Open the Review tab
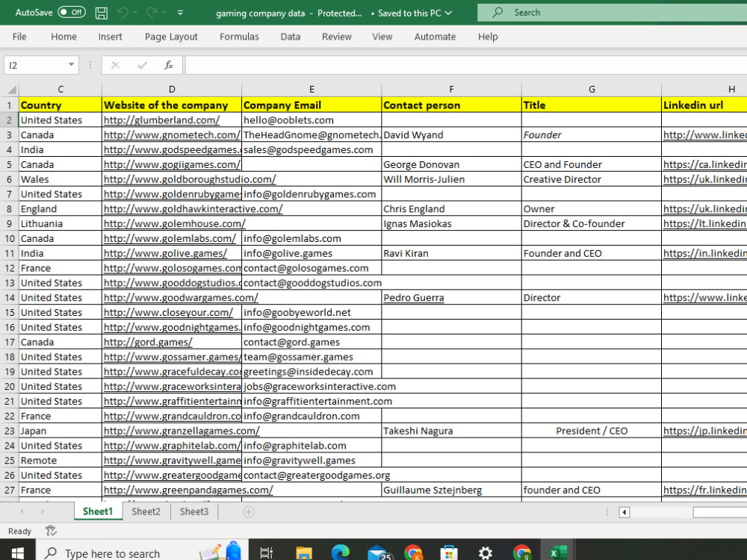The width and height of the screenshot is (747, 560). pyautogui.click(x=337, y=37)
